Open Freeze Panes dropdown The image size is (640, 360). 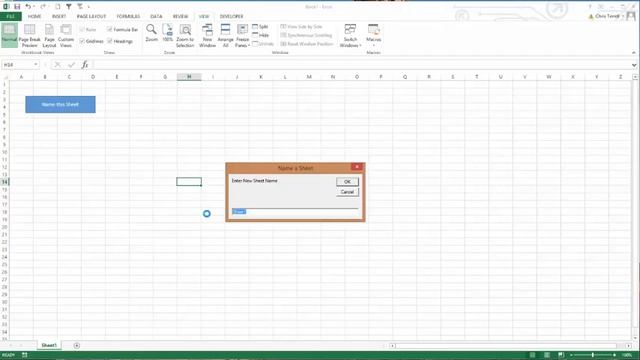(242, 36)
